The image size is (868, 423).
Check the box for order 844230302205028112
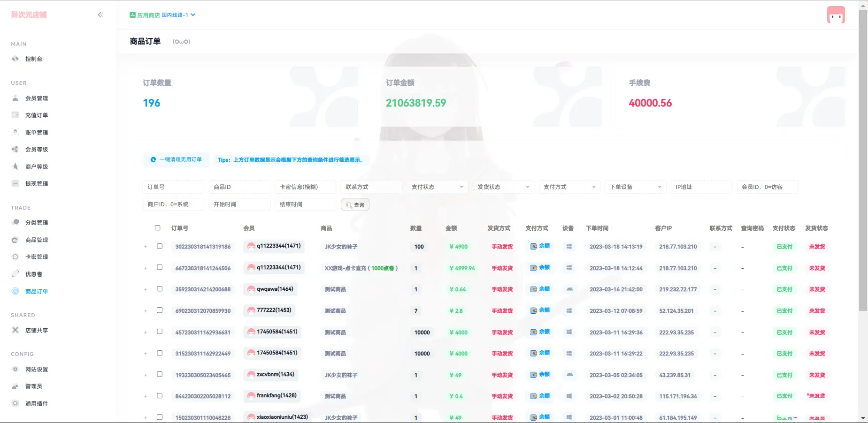pyautogui.click(x=160, y=396)
